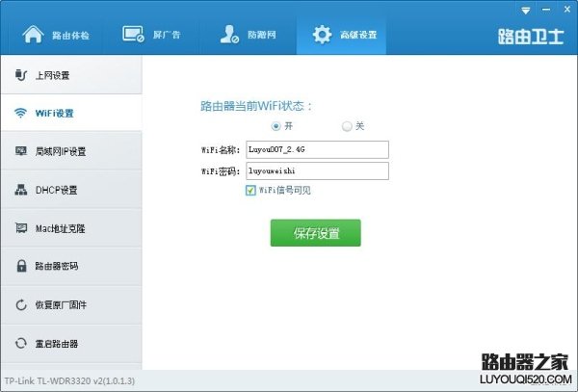
Task: Click the plug icon beside 上网设置
Action: tap(21, 75)
